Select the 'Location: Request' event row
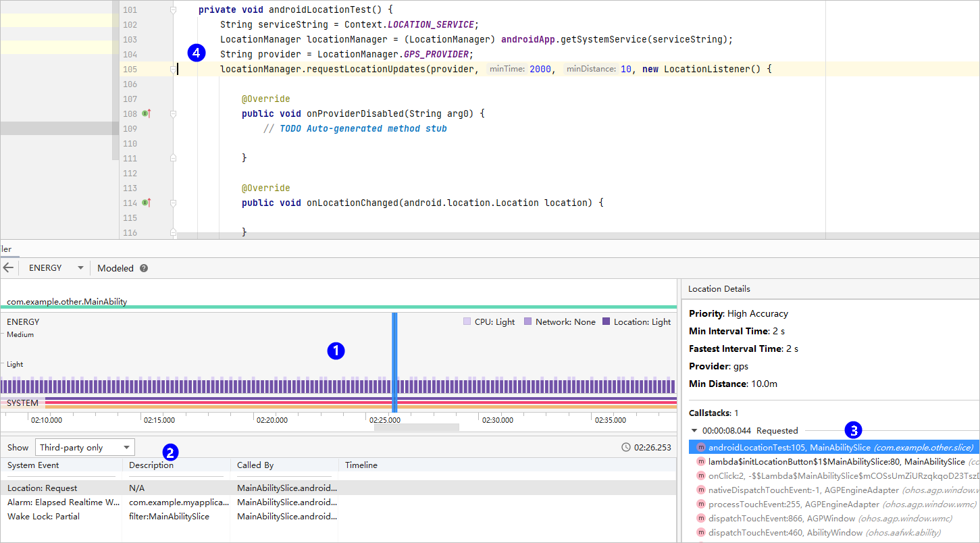 pos(338,488)
